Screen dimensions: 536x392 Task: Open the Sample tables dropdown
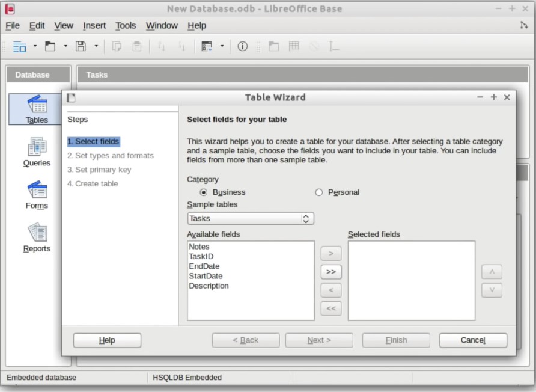click(x=306, y=218)
